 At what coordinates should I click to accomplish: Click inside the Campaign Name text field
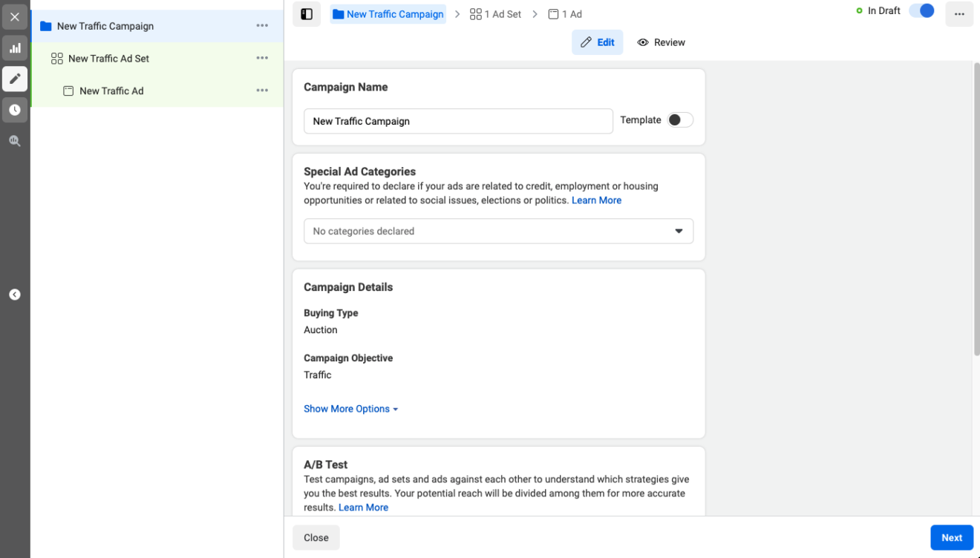[x=458, y=120]
